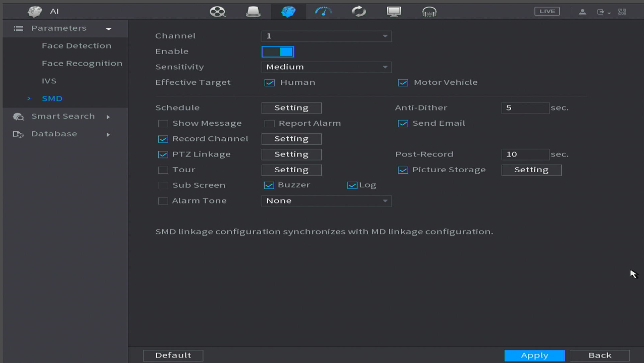Open the Alarm Tone None dropdown
Viewport: 644px width, 363px height.
point(326,201)
